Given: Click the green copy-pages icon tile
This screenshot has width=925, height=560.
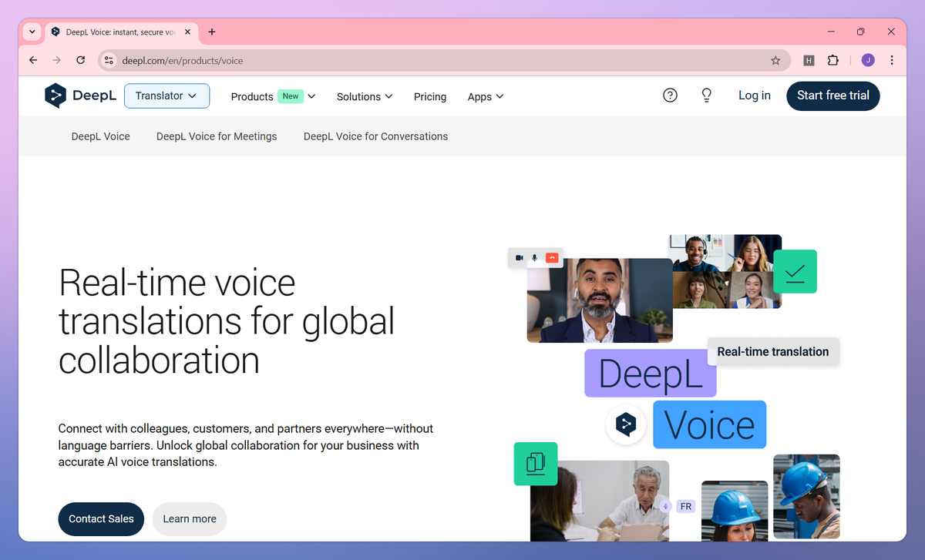Looking at the screenshot, I should 535,464.
